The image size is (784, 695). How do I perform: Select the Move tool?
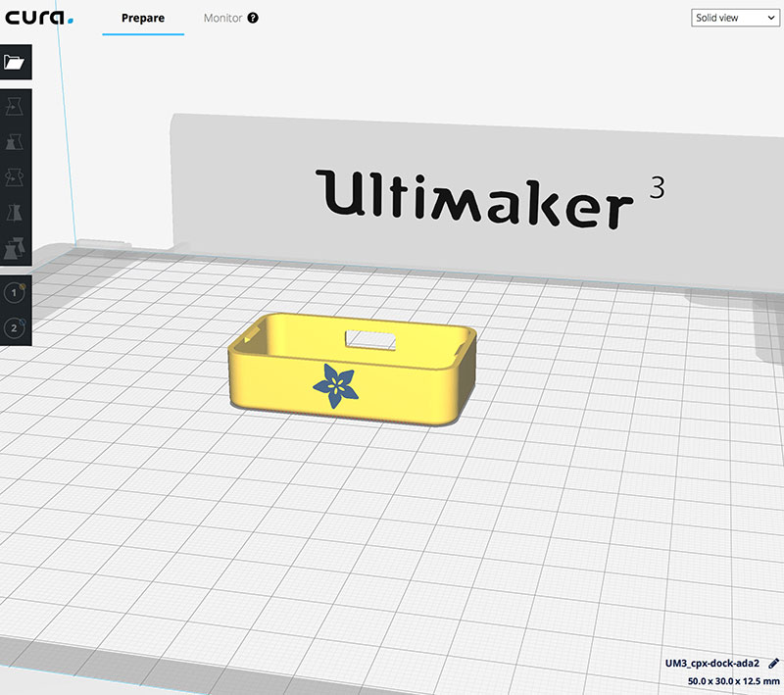(15, 106)
